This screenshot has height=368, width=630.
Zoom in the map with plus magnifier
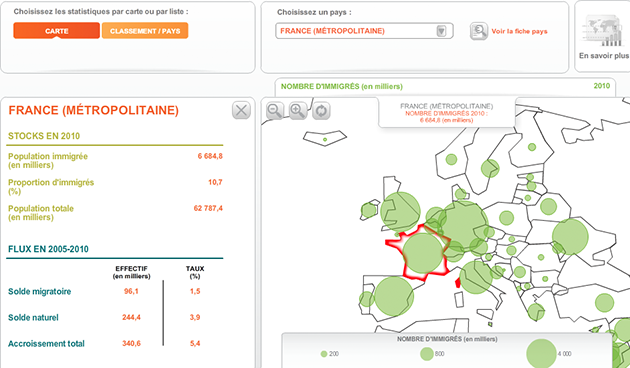[298, 110]
